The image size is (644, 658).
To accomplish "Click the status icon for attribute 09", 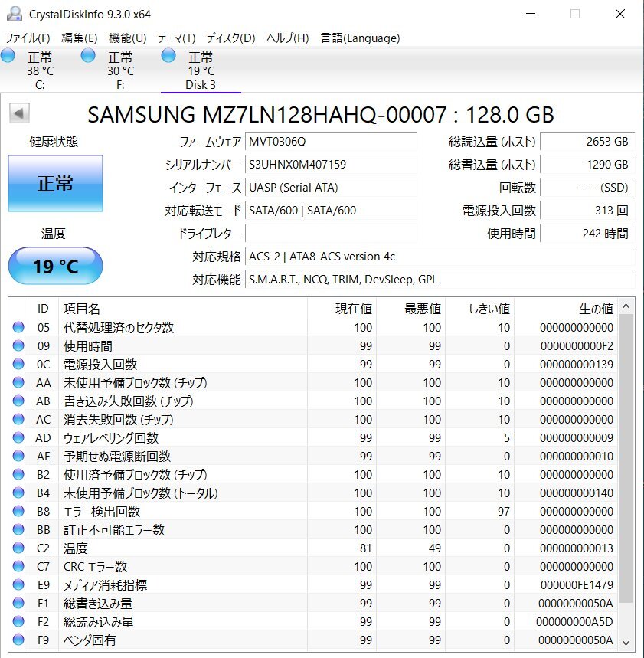I will click(x=18, y=345).
